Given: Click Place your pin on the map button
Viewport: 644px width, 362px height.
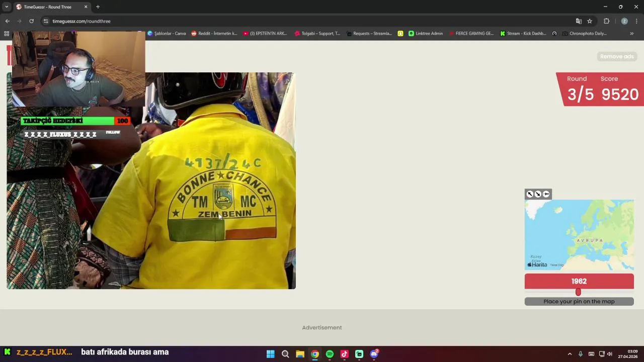Looking at the screenshot, I should [579, 301].
